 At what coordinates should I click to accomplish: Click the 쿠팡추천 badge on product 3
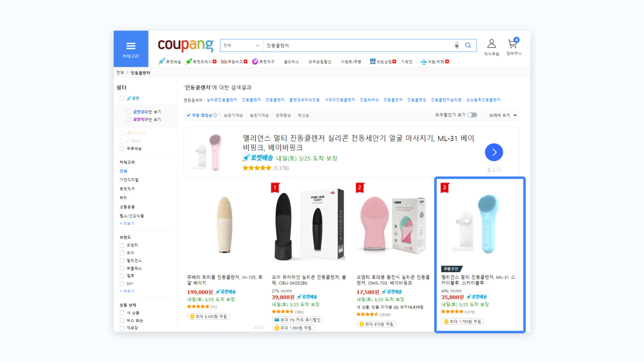(x=451, y=269)
